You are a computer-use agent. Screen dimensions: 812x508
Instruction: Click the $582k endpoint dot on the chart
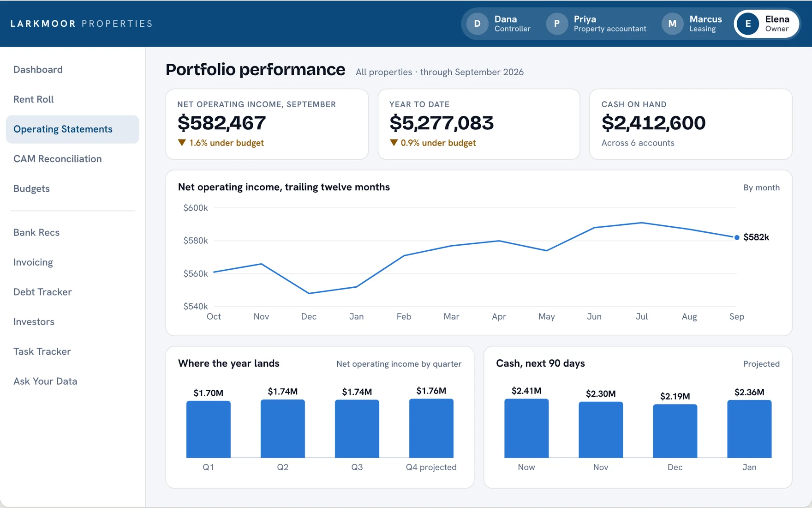[737, 237]
